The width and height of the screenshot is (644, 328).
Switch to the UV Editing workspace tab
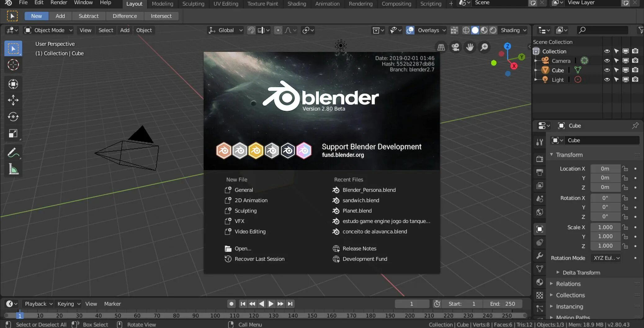(226, 4)
